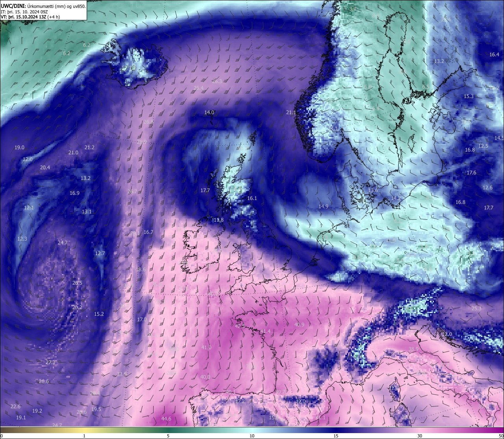The height and width of the screenshot is (439, 504).
Task: Click the map value '22.6'
Action: 15,406
